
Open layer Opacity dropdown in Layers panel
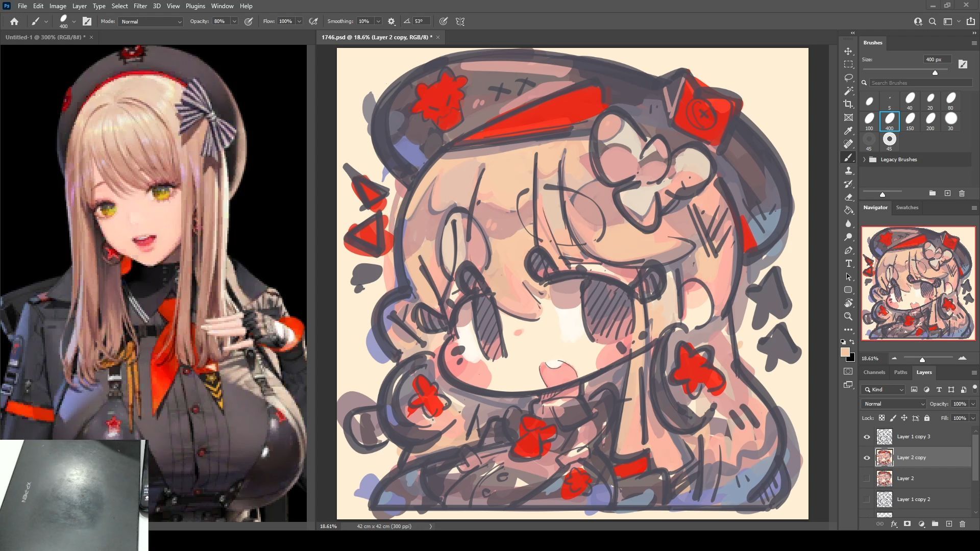coord(973,404)
